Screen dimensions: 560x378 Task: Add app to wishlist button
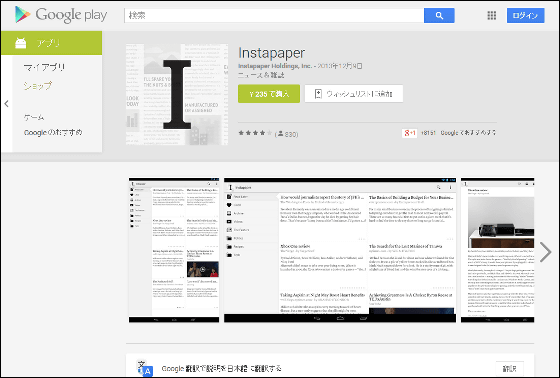point(354,94)
